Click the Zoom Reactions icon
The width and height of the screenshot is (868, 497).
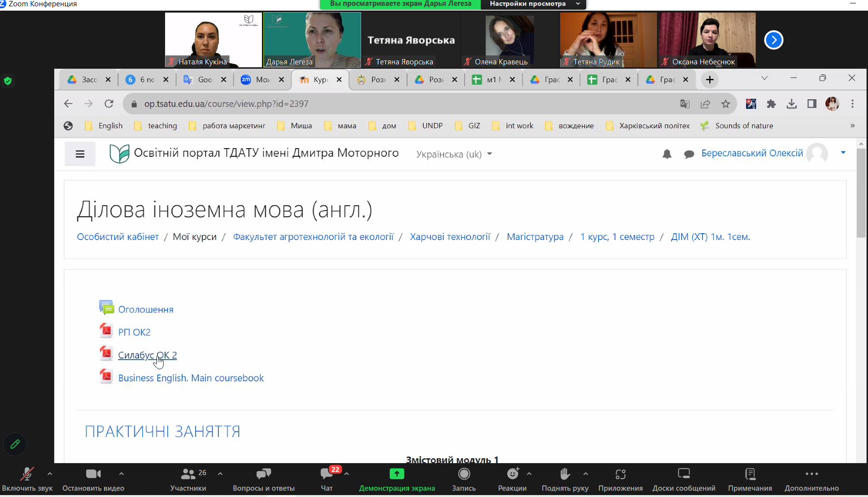(x=512, y=474)
